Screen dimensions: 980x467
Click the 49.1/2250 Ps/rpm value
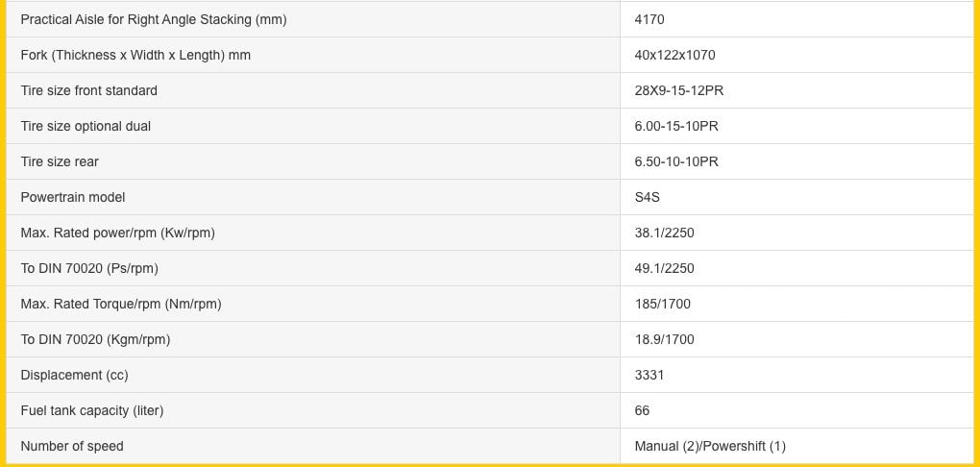pyautogui.click(x=664, y=268)
